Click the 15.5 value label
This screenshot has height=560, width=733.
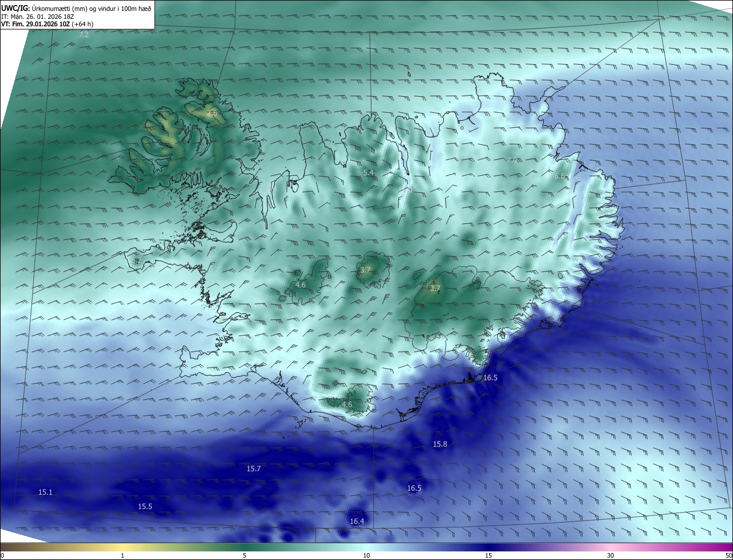pos(145,506)
